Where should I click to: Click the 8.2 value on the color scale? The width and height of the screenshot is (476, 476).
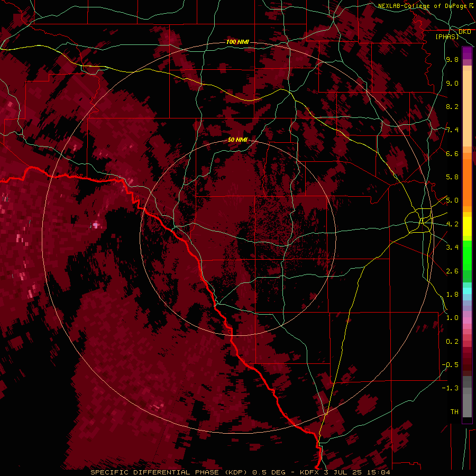(x=452, y=106)
